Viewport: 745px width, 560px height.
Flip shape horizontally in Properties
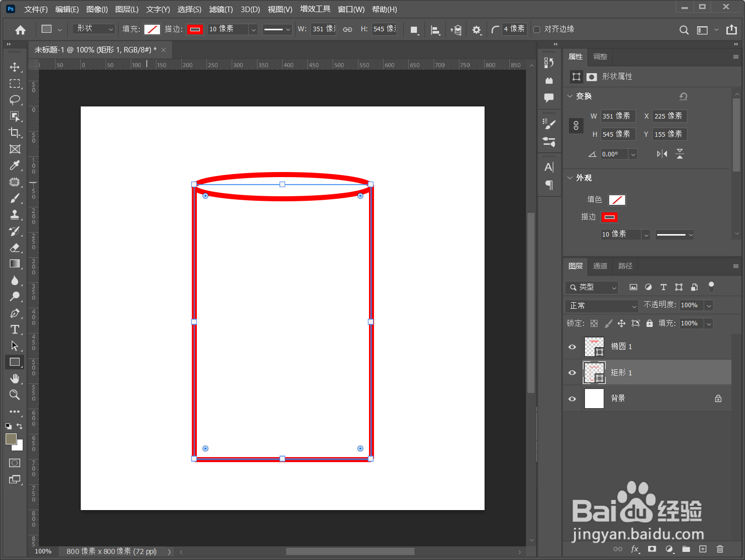(662, 154)
